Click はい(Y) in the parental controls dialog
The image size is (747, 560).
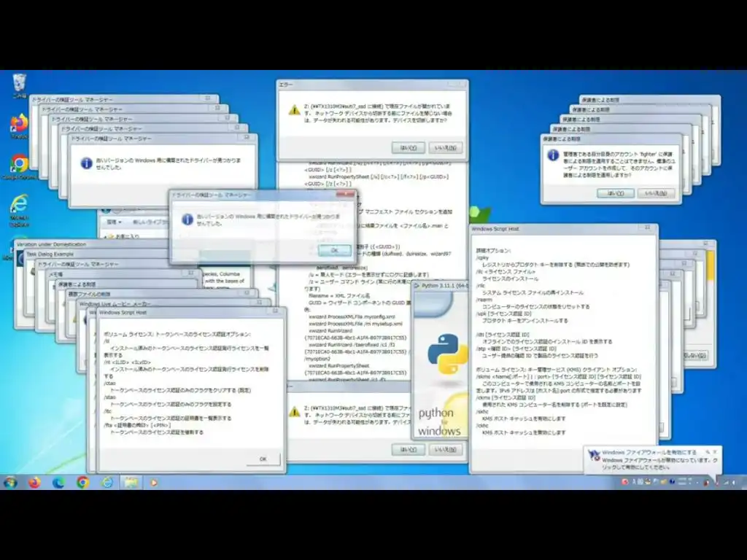point(616,192)
